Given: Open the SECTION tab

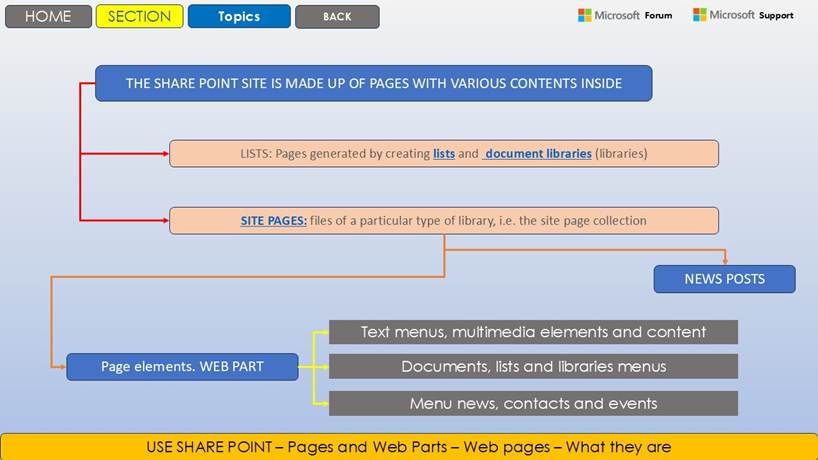Looking at the screenshot, I should coord(139,16).
